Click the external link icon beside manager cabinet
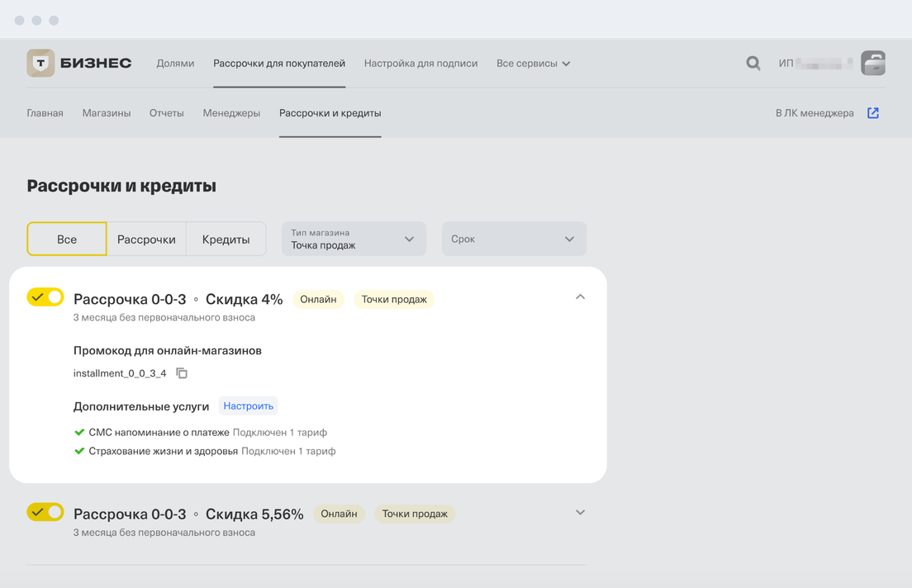 (x=873, y=113)
